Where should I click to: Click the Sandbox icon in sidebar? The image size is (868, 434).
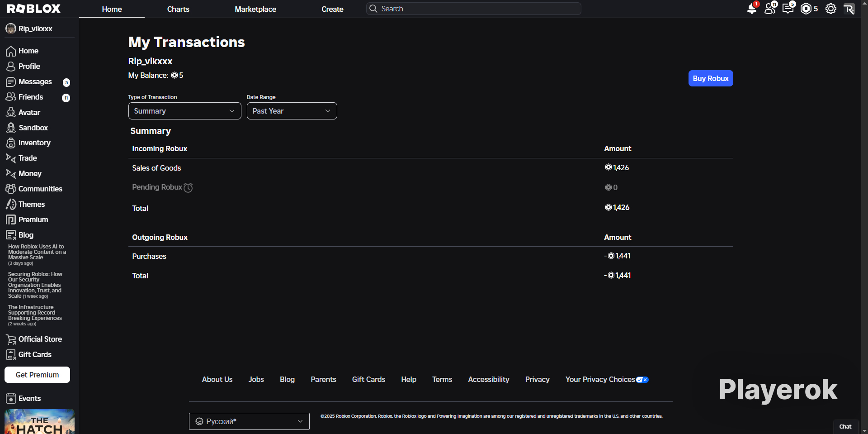(x=11, y=128)
